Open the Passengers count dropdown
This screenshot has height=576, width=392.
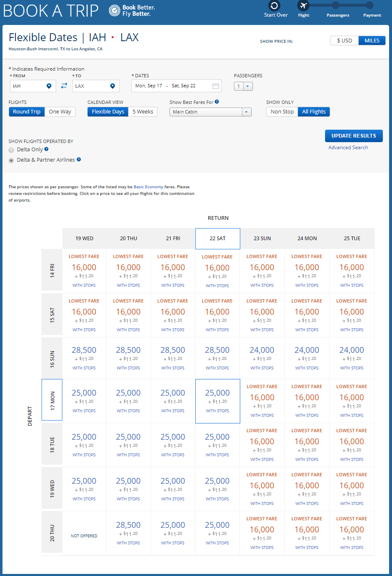[244, 86]
